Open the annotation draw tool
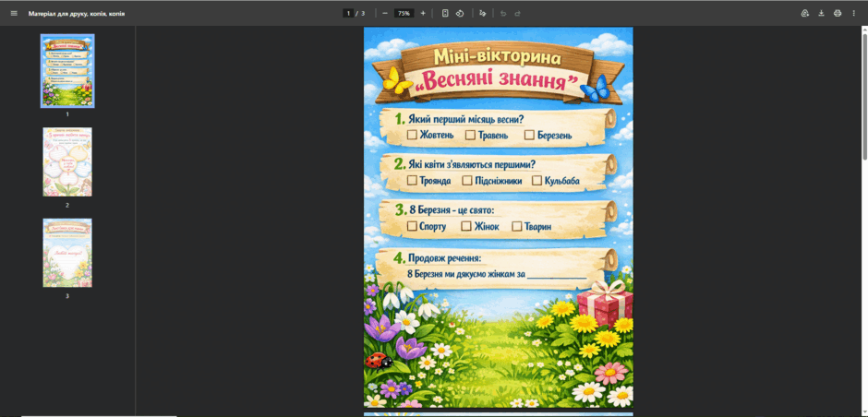 click(483, 13)
